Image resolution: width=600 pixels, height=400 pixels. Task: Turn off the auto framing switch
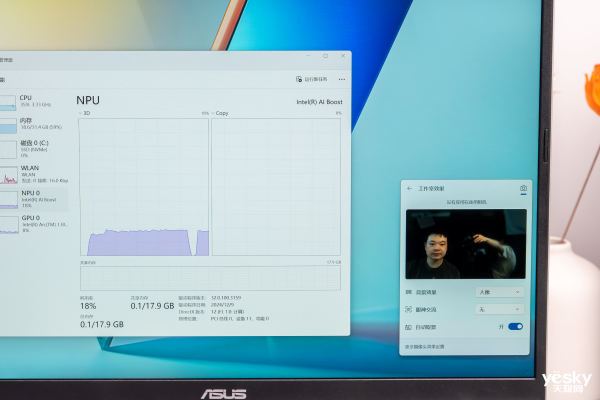pos(515,326)
